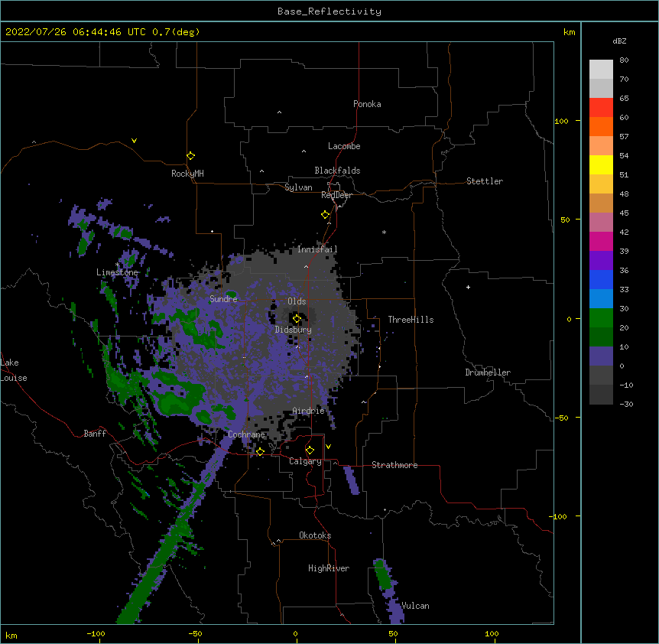Pick the slate purple 10 dBZ legend swatch
Image resolution: width=659 pixels, height=644 pixels.
click(601, 356)
